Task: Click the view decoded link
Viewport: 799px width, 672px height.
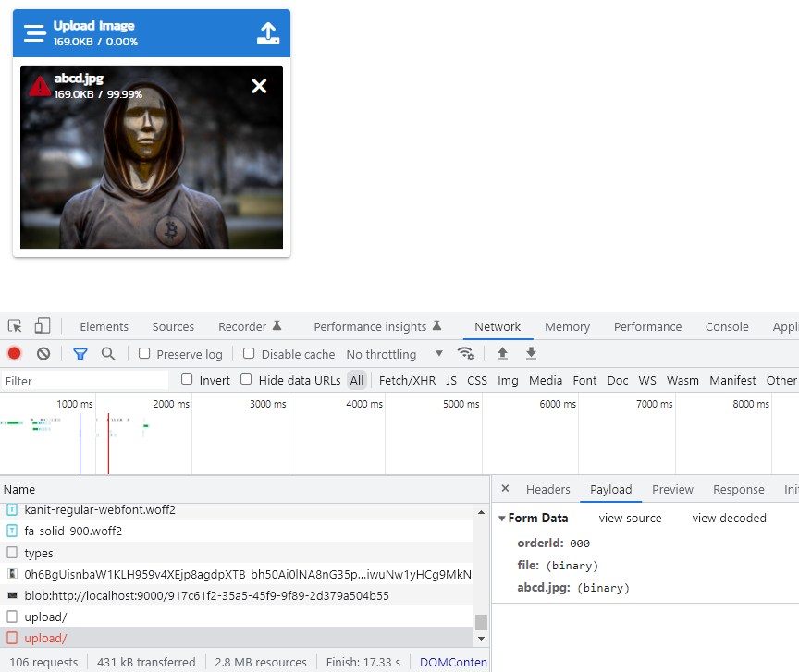Action: coord(729,518)
